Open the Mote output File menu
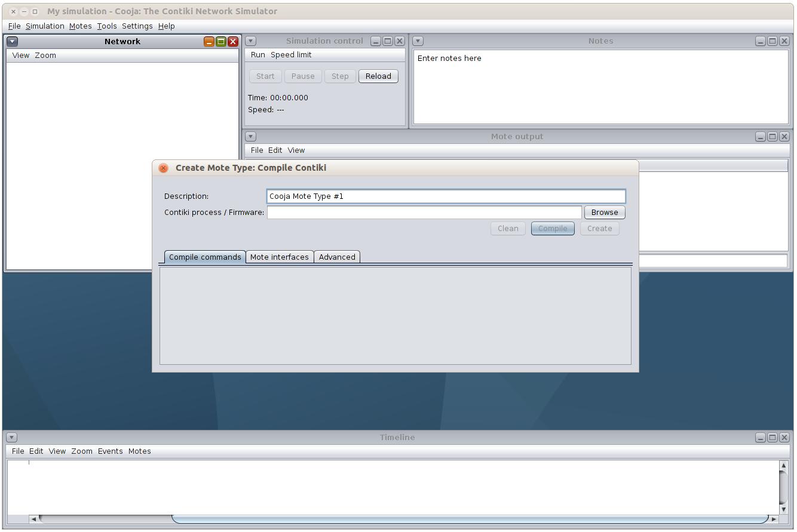The image size is (797, 532). tap(257, 150)
